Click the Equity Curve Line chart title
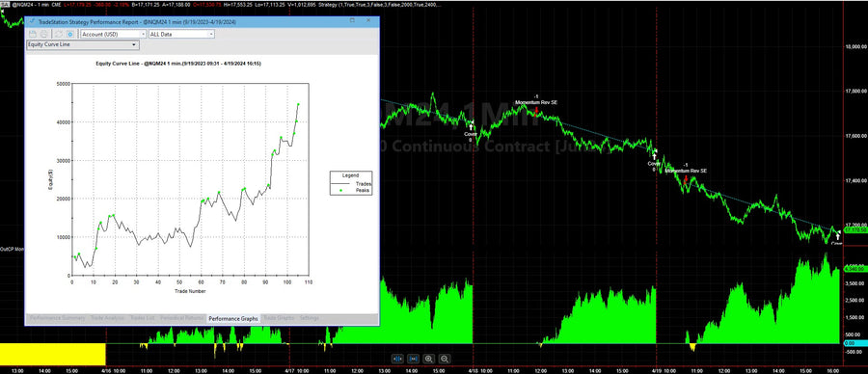Image resolution: width=868 pixels, height=374 pixels. click(x=178, y=64)
